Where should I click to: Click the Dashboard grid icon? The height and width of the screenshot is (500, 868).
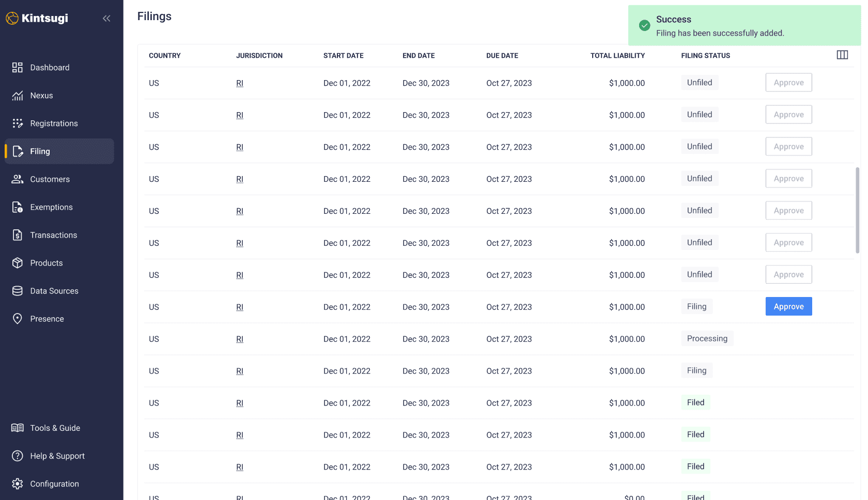point(18,67)
